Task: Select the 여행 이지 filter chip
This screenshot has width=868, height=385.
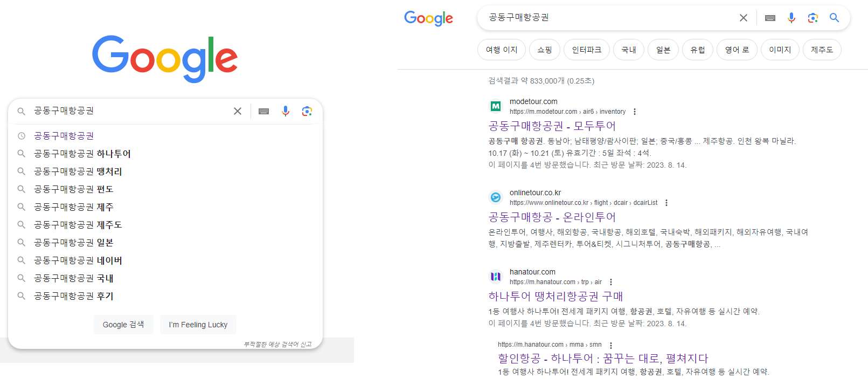Action: [x=502, y=50]
